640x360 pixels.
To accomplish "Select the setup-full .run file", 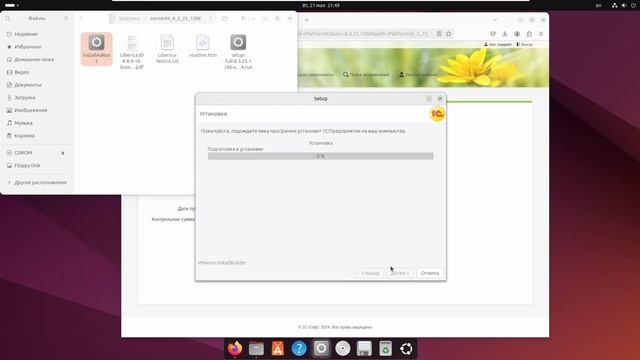I will pos(238,52).
